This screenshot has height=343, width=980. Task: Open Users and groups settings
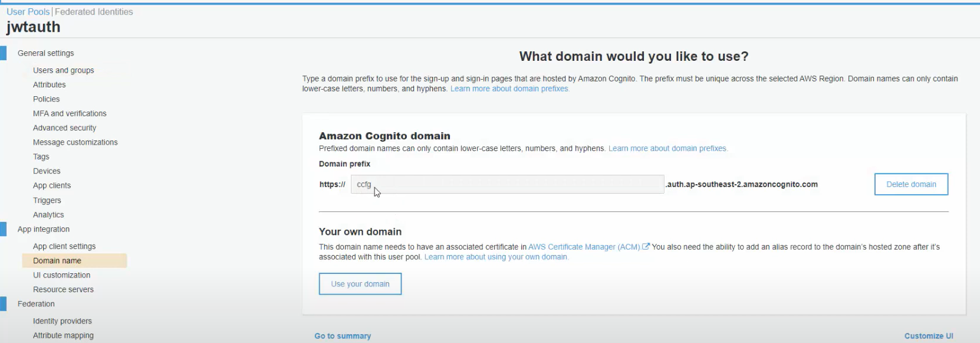(64, 70)
